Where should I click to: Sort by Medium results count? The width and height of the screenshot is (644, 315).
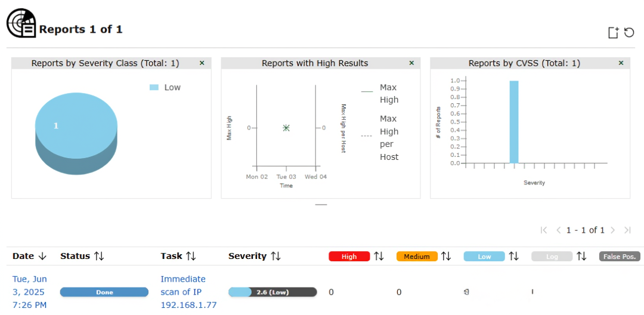447,257
